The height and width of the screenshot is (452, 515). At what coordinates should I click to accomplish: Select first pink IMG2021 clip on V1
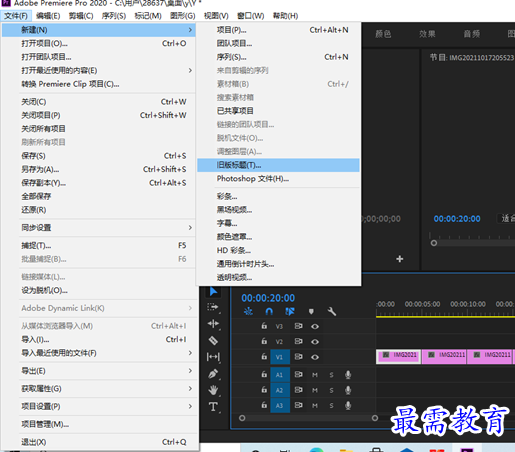[x=399, y=357]
